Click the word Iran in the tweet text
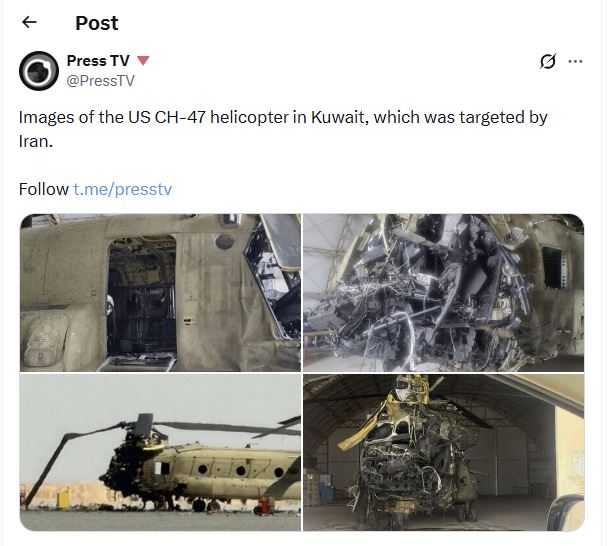The image size is (608, 546). [34, 142]
